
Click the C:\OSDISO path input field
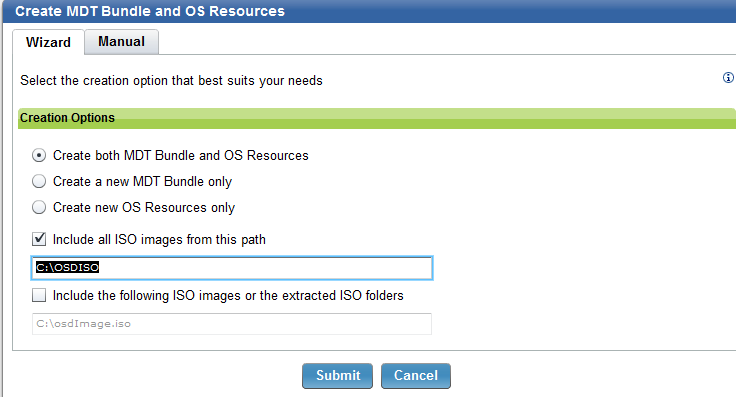tap(232, 268)
